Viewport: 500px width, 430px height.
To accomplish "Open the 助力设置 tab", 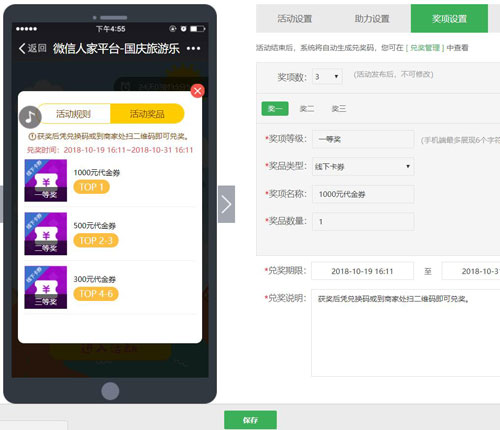I will click(x=372, y=19).
